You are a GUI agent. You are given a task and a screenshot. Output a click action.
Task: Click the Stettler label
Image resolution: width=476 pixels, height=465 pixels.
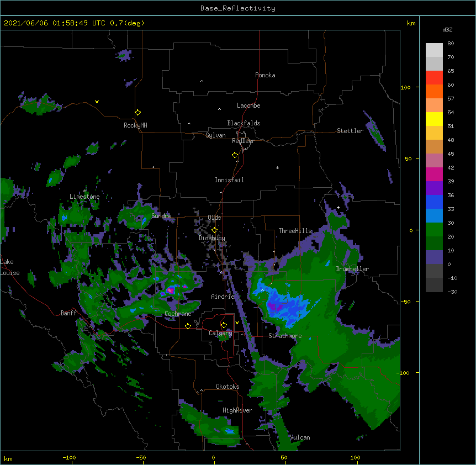click(x=350, y=131)
